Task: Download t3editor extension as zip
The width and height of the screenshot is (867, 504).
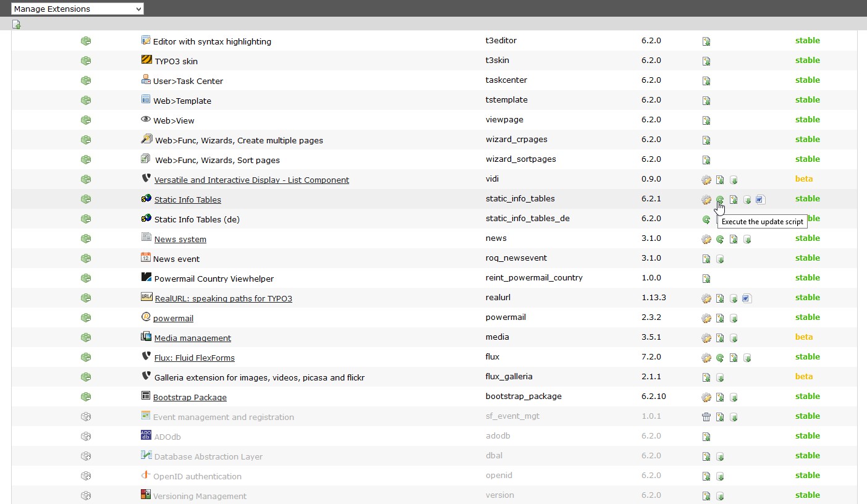Action: (x=706, y=42)
